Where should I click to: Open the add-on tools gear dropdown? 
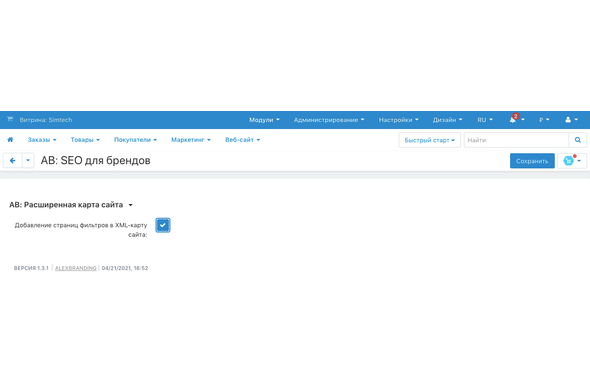click(572, 161)
